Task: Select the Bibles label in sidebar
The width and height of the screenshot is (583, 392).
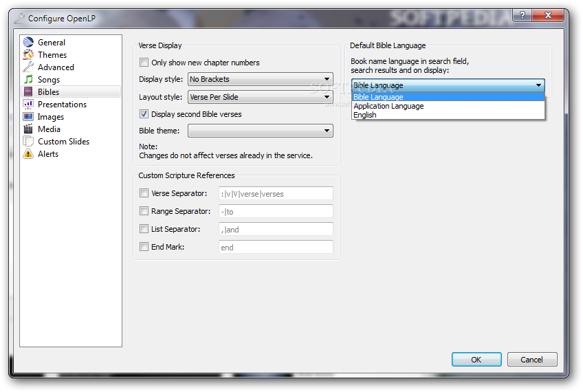Action: pos(48,92)
